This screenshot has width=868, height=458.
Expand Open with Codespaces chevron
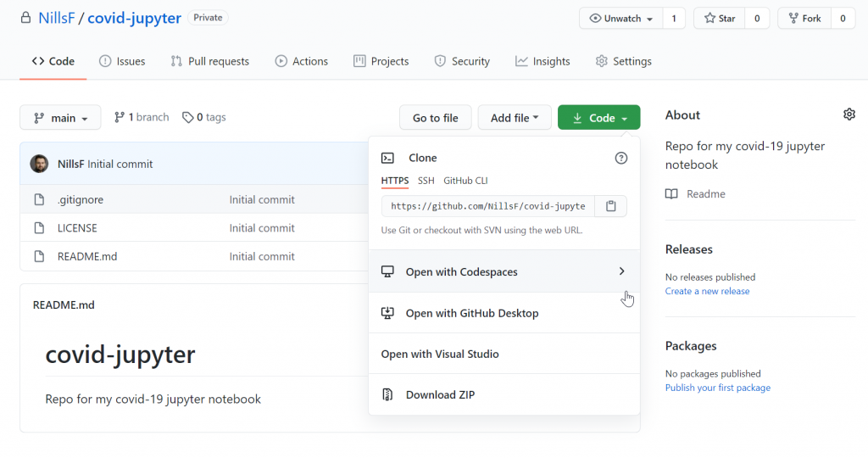(621, 271)
